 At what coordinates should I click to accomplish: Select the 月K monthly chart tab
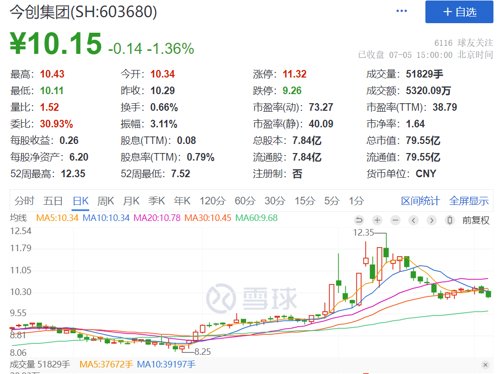131,201
